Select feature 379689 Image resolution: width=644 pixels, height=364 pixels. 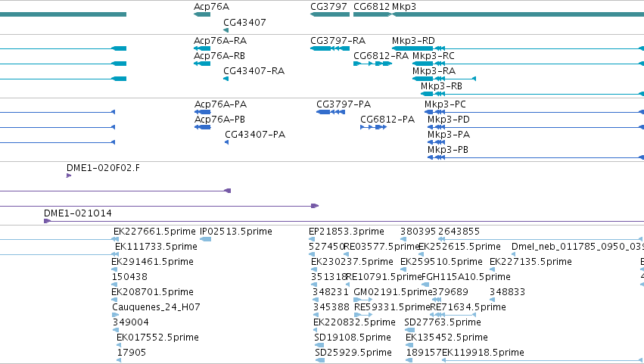[450, 293]
